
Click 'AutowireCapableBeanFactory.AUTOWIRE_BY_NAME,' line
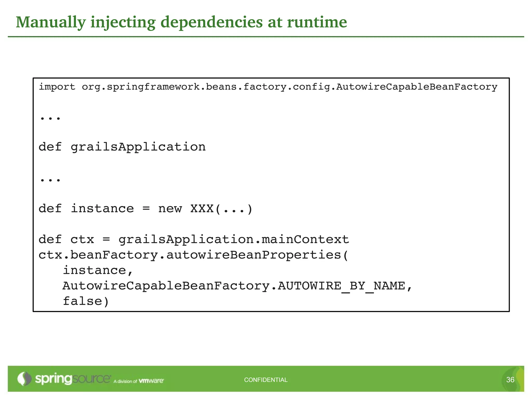pyautogui.click(x=237, y=286)
